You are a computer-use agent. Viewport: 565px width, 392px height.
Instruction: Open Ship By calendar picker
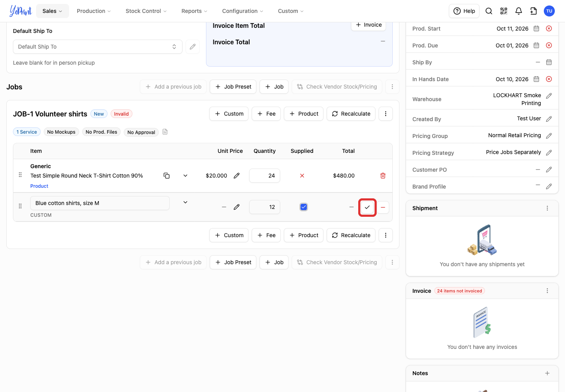pyautogui.click(x=549, y=62)
